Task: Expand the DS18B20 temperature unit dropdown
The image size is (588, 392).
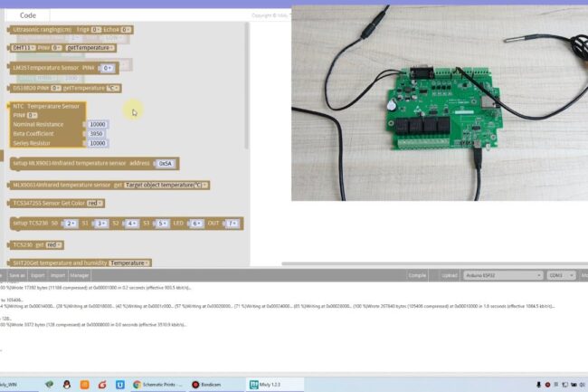Action: coord(113,88)
